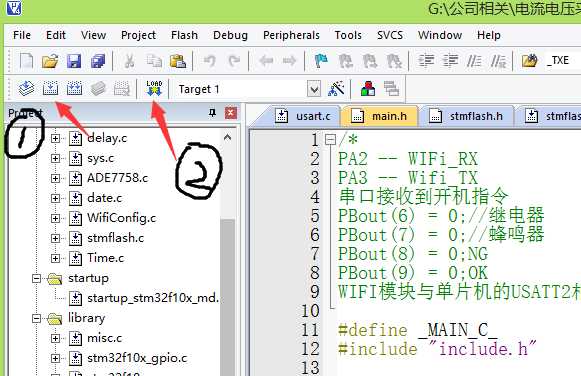Open the SVCS menu
This screenshot has width=581, height=376.
pyautogui.click(x=390, y=35)
